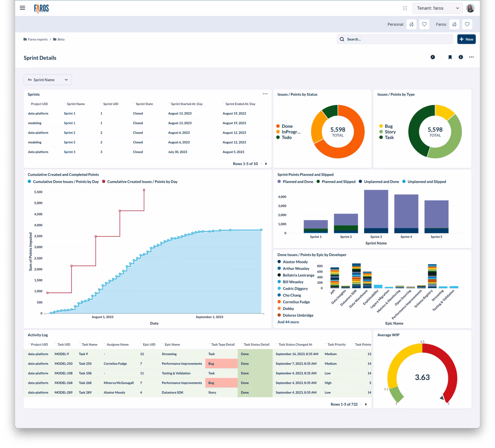Open dashboard more options ellipsis menu

(471, 57)
